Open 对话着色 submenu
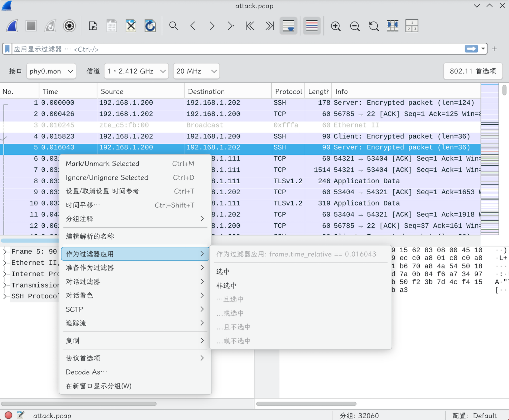509x420 pixels. tap(135, 295)
